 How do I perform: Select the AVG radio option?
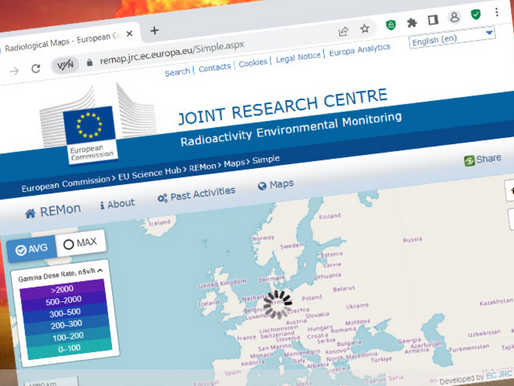tap(32, 249)
